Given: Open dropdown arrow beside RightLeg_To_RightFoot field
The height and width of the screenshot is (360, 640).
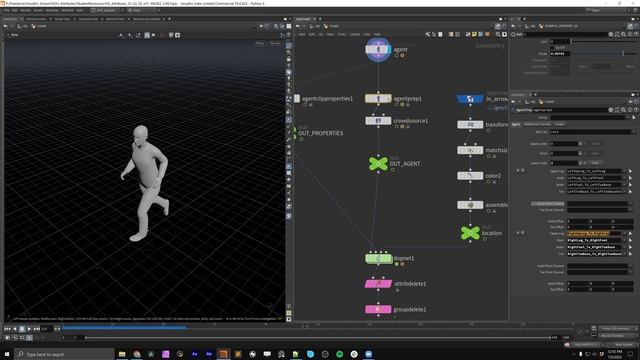Looking at the screenshot, I should [624, 240].
